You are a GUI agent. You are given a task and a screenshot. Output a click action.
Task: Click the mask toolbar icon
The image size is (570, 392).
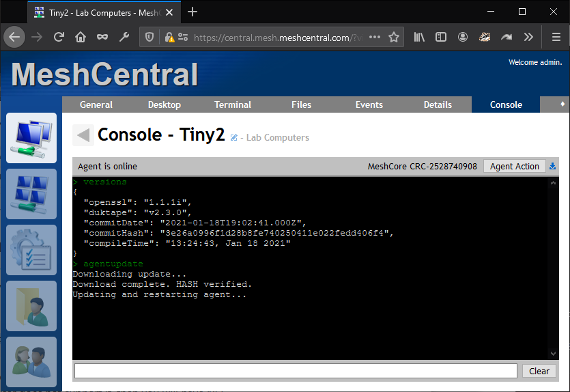point(102,37)
